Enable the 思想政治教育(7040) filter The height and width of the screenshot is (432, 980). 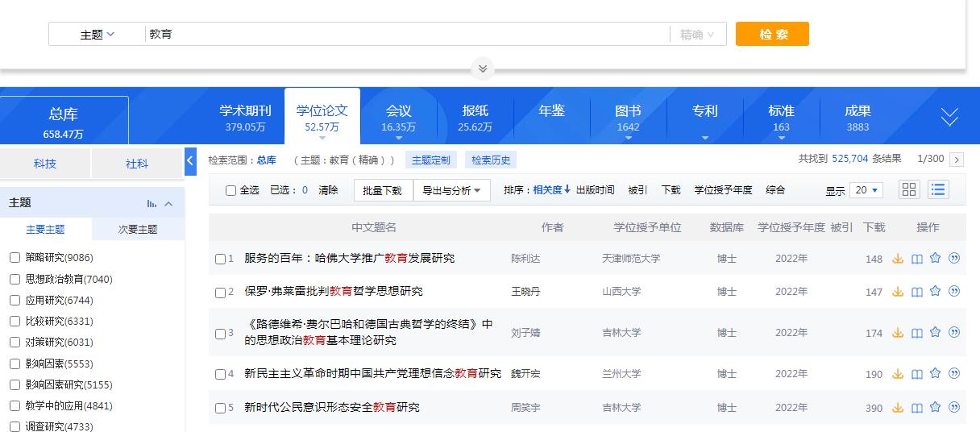point(15,279)
